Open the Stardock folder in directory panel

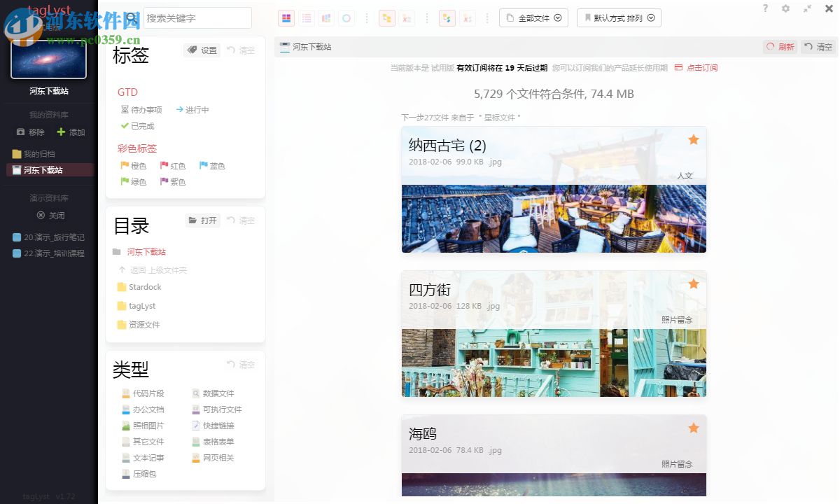(144, 287)
